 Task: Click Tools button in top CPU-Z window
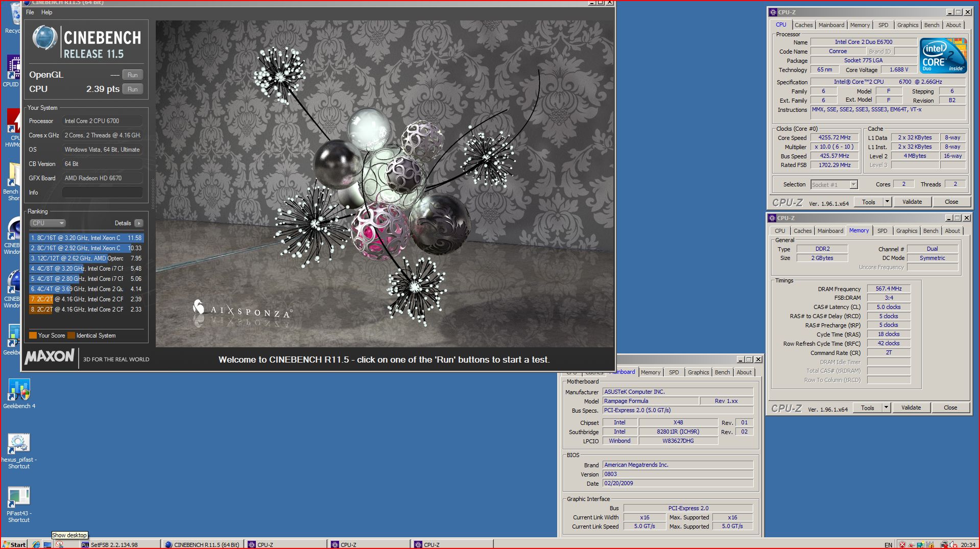(868, 202)
